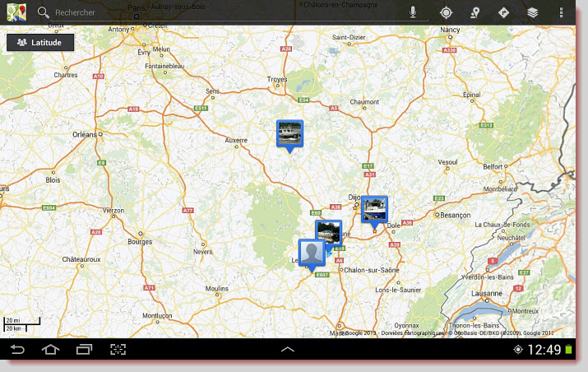This screenshot has width=588, height=372.
Task: Click the Auxerre city label
Action: click(x=236, y=141)
